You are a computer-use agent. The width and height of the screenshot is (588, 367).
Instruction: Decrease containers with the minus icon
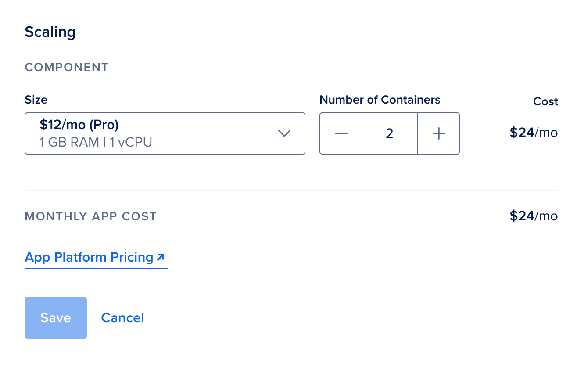point(341,133)
